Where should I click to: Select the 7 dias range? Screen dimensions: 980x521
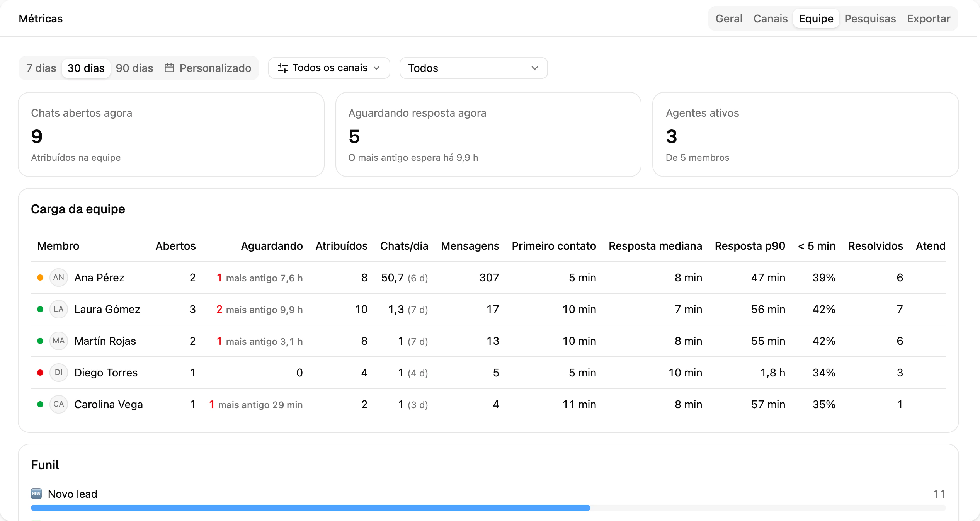pyautogui.click(x=41, y=68)
